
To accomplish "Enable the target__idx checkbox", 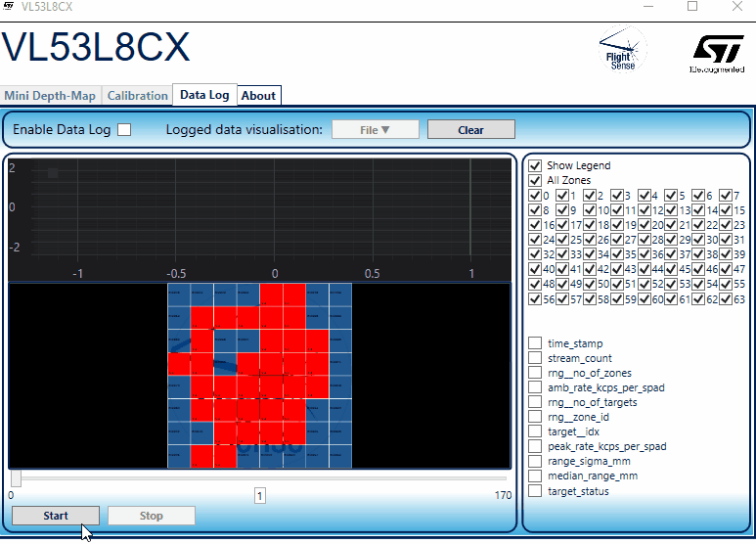I will point(535,431).
